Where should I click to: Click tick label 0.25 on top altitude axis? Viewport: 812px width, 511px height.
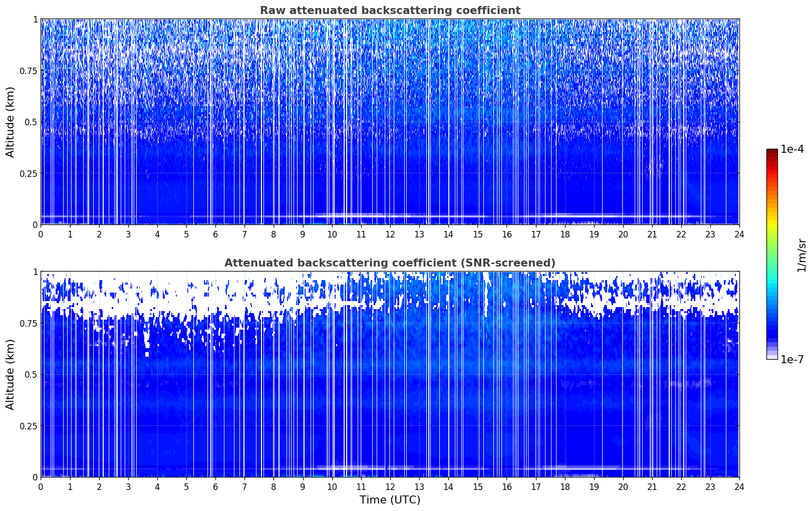coord(29,173)
